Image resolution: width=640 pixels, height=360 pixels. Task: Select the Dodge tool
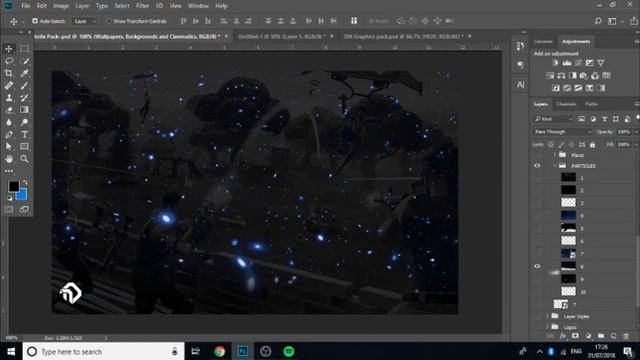coord(24,122)
